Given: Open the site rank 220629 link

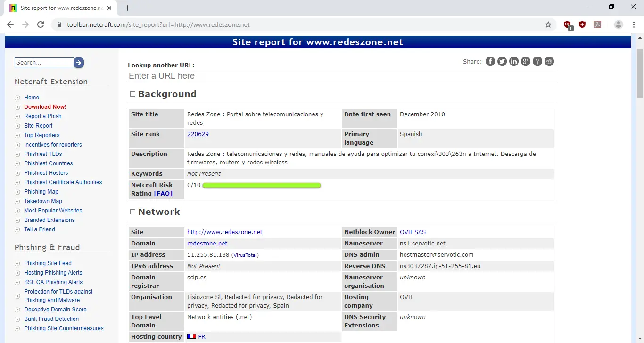Looking at the screenshot, I should point(198,134).
